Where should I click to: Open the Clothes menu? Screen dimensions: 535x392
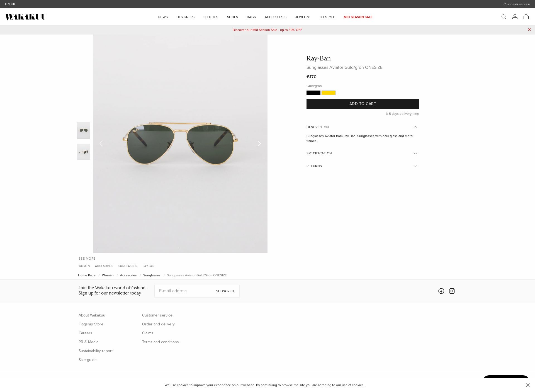click(x=211, y=17)
